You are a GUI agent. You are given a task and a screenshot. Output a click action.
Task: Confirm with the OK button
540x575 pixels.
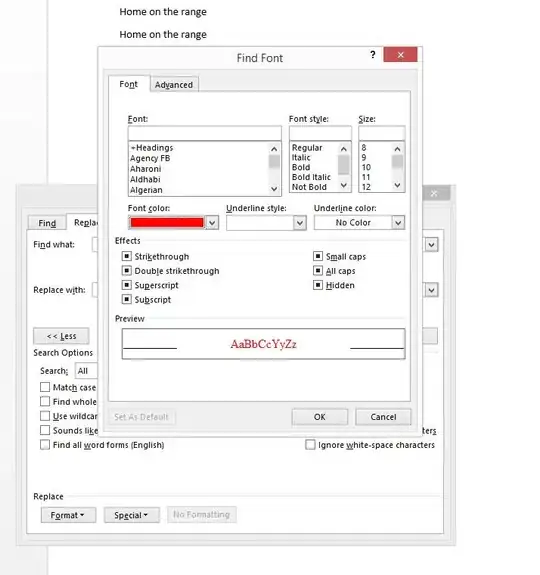pyautogui.click(x=320, y=417)
